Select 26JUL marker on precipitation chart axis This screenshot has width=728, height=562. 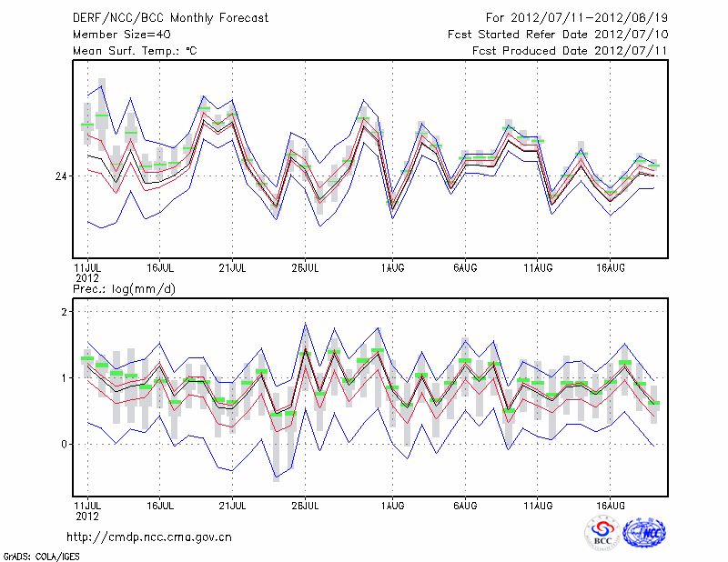[305, 503]
